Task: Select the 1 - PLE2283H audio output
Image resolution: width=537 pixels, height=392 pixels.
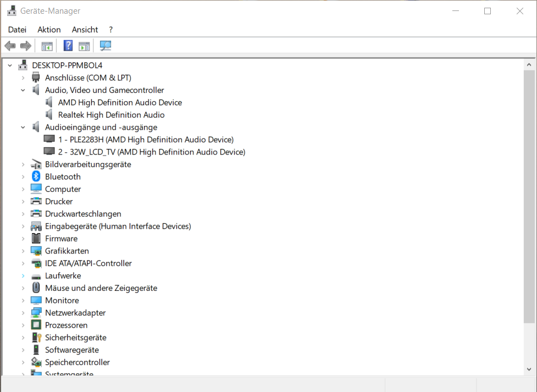Action: (x=146, y=140)
